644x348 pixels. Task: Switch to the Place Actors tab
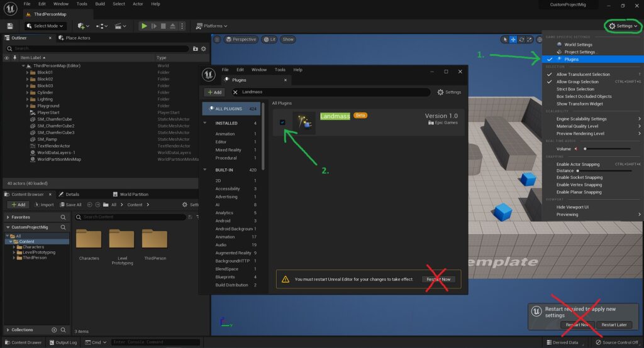tap(74, 38)
